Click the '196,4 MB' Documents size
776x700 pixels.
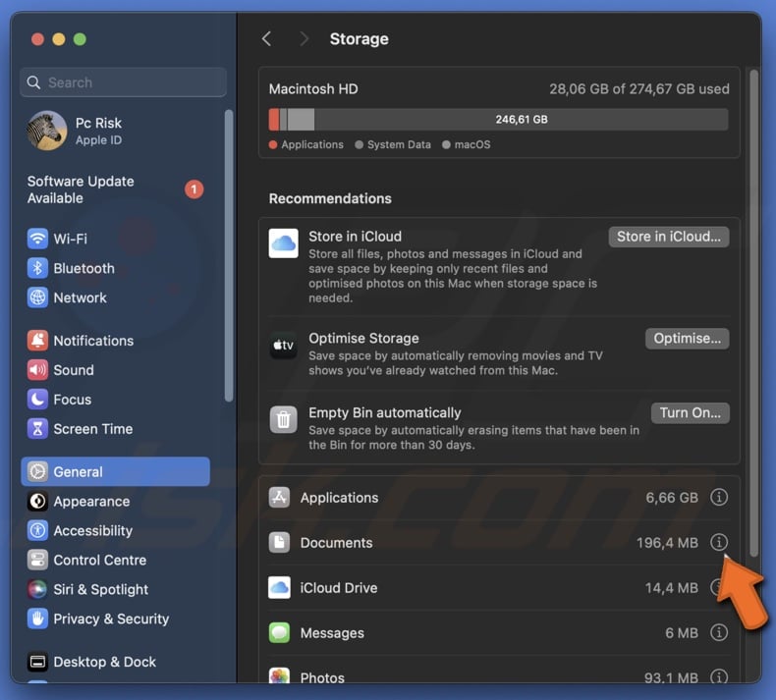667,543
